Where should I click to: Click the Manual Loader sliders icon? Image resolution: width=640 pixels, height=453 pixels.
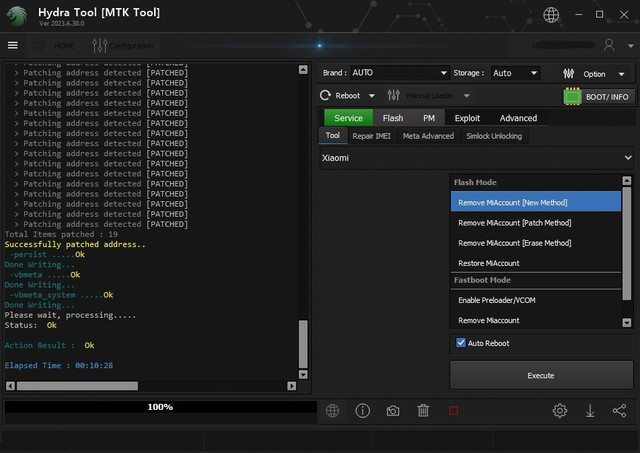393,95
